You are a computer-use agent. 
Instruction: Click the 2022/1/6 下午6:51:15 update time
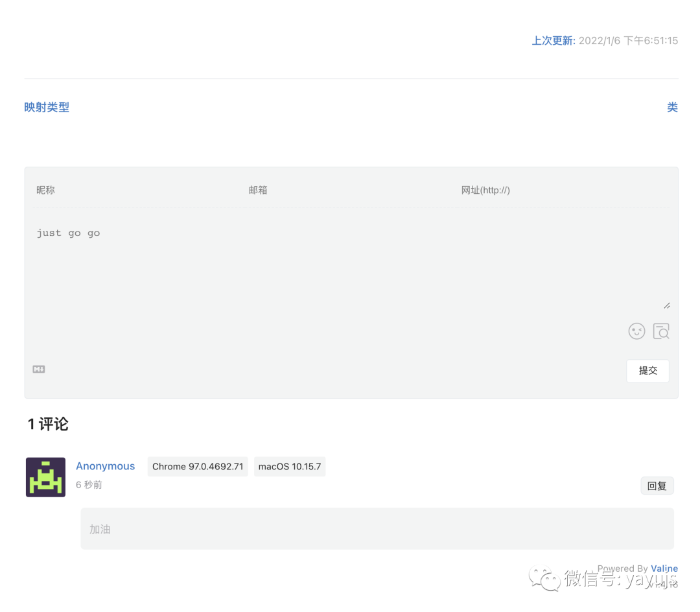[x=629, y=41]
